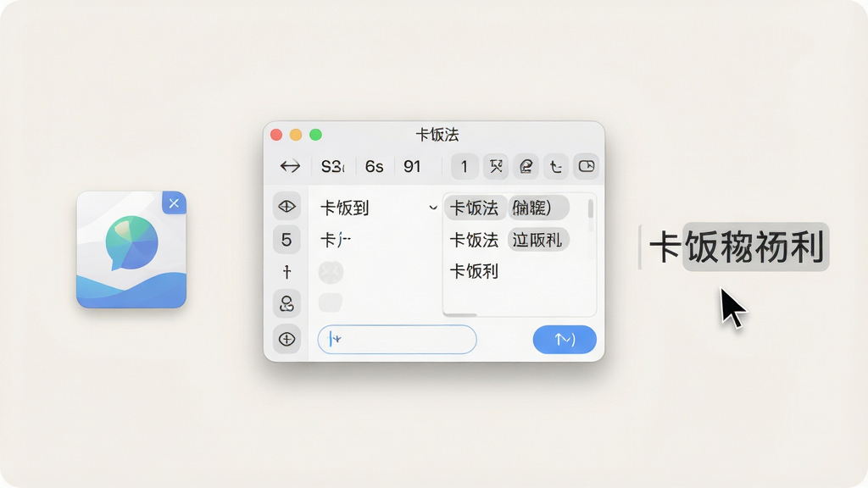Click the swirl refresh toolbar icon

(x=526, y=166)
